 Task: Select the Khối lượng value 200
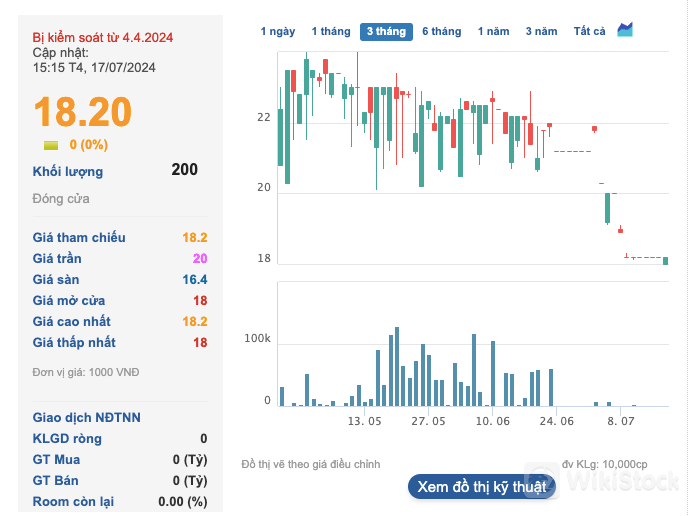click(x=184, y=170)
